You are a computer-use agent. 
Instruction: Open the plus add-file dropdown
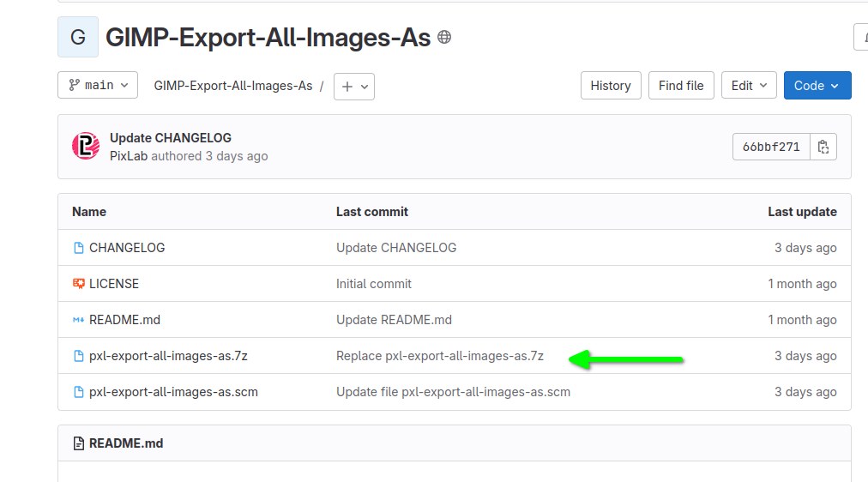click(x=354, y=87)
